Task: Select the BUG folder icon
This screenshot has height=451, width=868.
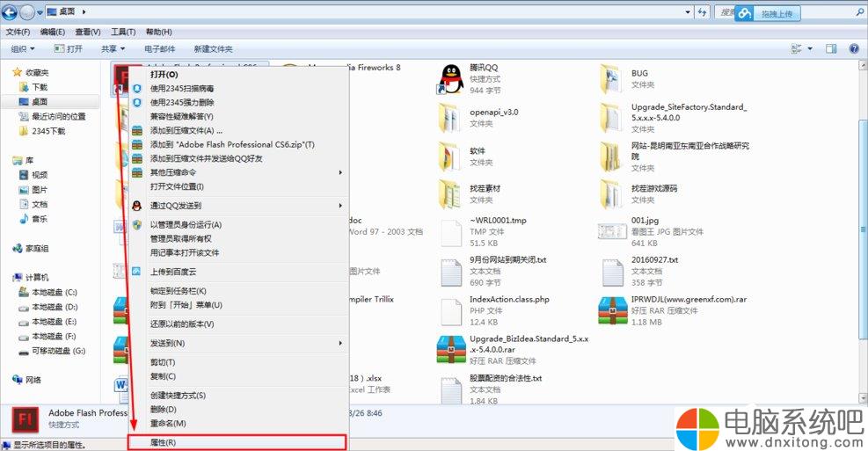Action: point(611,79)
